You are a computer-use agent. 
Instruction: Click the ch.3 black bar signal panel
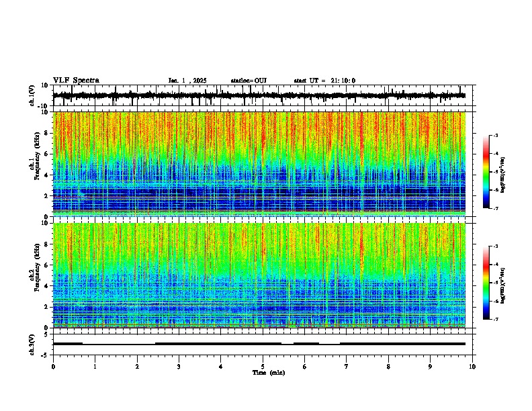[x=264, y=345]
